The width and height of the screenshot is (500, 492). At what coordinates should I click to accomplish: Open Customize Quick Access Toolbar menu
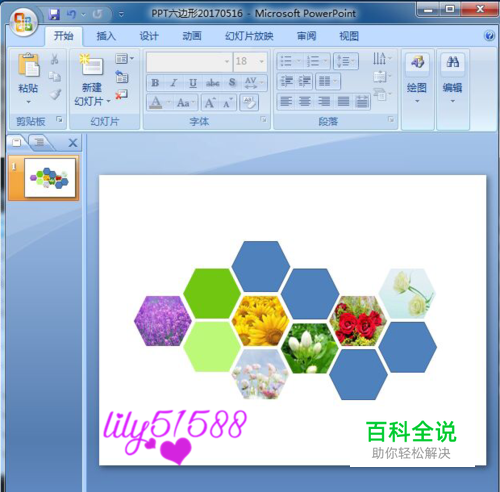tap(121, 14)
